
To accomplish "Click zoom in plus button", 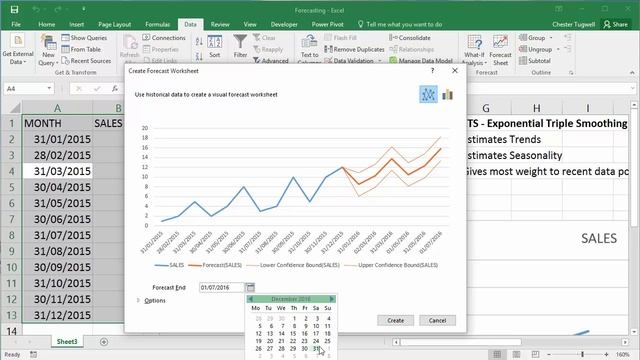I will (x=607, y=354).
